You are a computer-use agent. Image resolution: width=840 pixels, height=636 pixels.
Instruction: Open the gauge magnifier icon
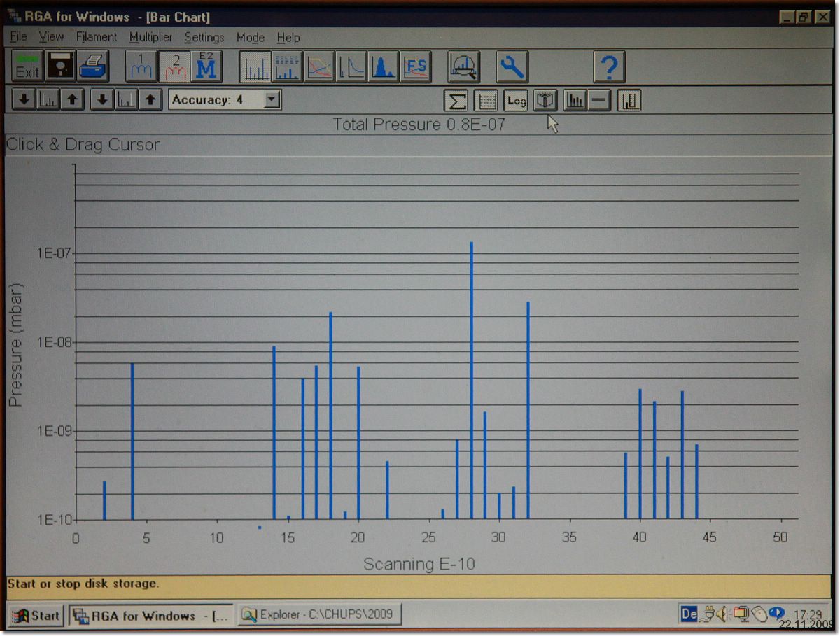click(x=464, y=67)
